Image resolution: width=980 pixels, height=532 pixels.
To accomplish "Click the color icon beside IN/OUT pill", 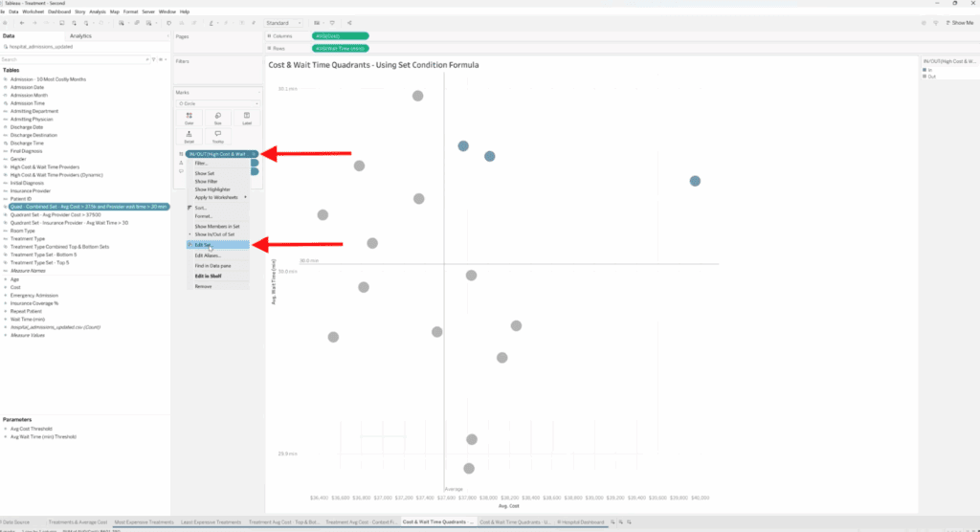I will pyautogui.click(x=181, y=154).
